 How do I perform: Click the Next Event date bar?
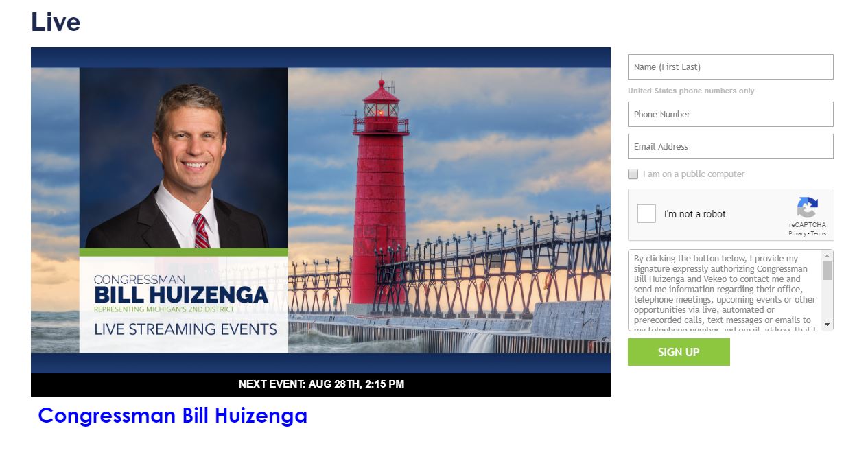(320, 384)
